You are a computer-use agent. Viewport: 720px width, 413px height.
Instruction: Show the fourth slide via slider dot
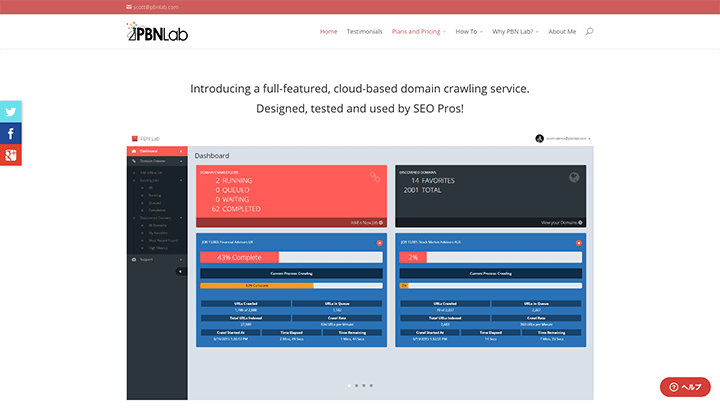(371, 385)
